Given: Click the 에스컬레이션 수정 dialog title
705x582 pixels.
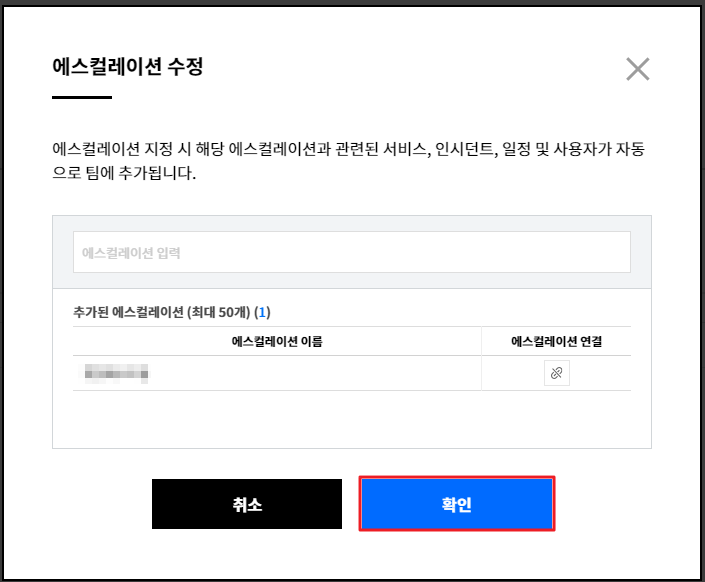Looking at the screenshot, I should [128, 68].
